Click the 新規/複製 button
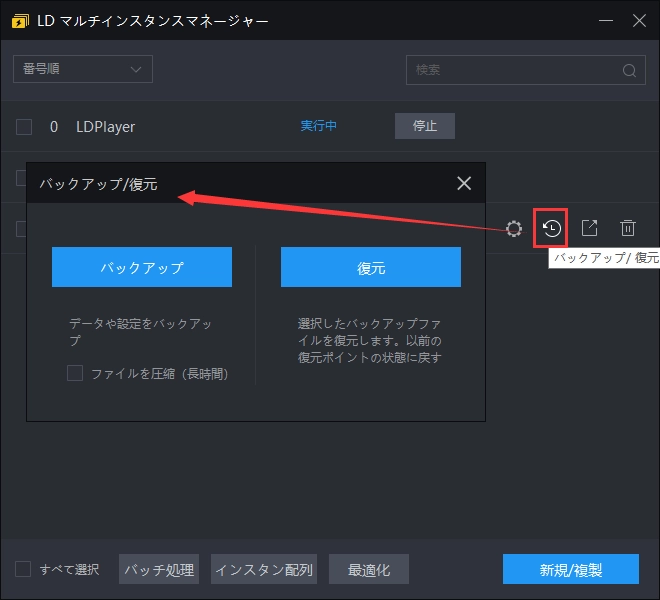The width and height of the screenshot is (660, 600). pos(571,569)
